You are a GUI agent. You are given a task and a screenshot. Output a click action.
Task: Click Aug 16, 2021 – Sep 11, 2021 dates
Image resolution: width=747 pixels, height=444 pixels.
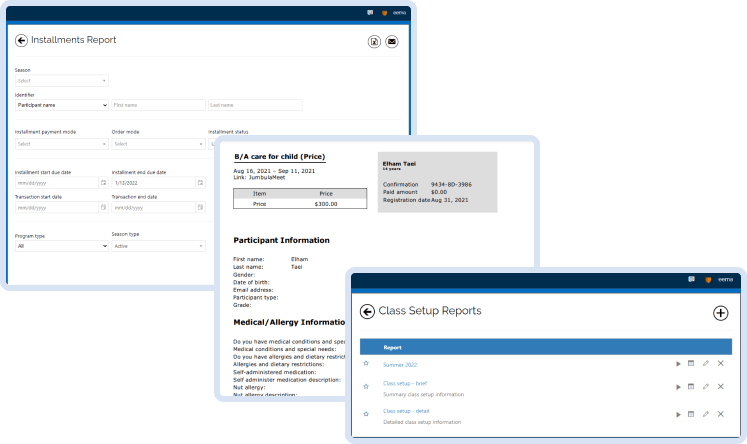(x=274, y=171)
